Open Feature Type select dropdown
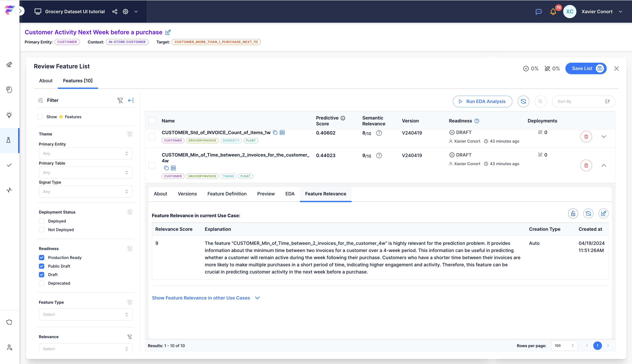 tap(86, 315)
